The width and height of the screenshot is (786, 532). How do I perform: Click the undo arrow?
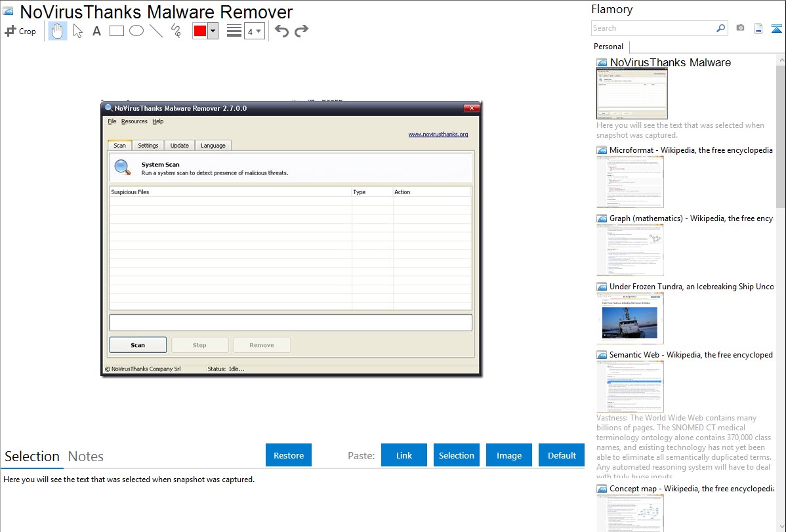[x=281, y=31]
